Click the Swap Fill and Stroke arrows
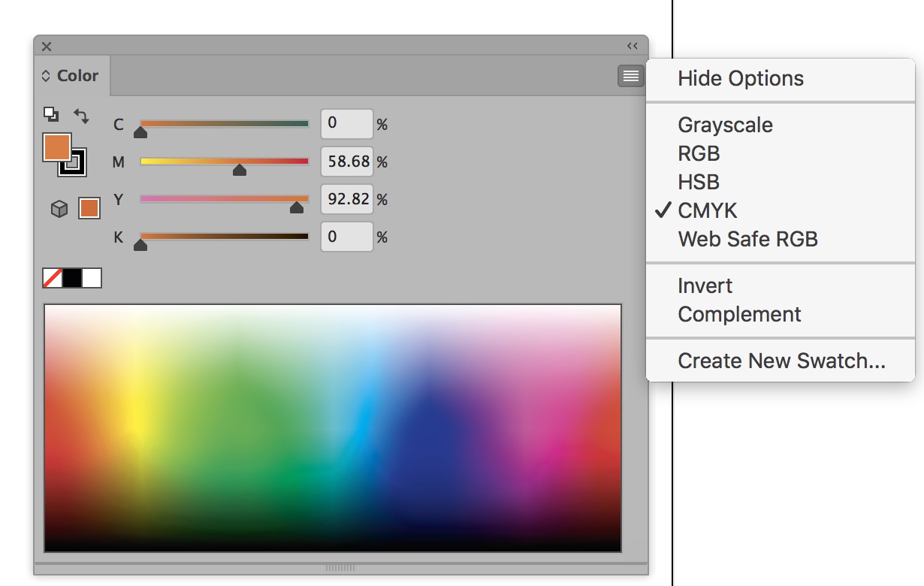 [81, 116]
